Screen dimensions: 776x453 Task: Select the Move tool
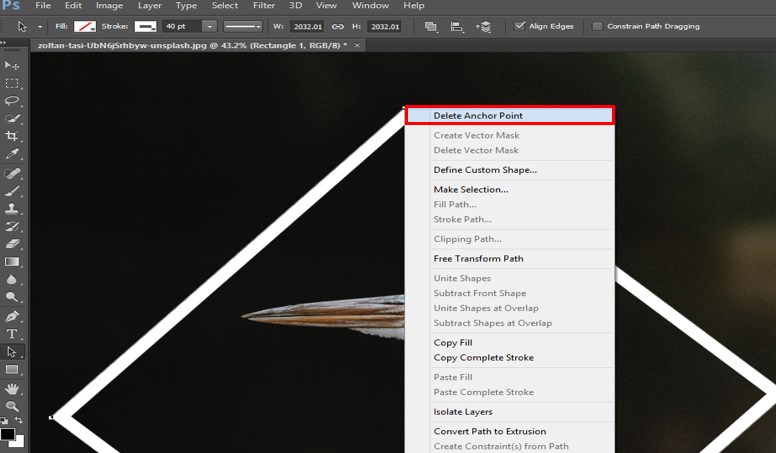click(x=12, y=65)
